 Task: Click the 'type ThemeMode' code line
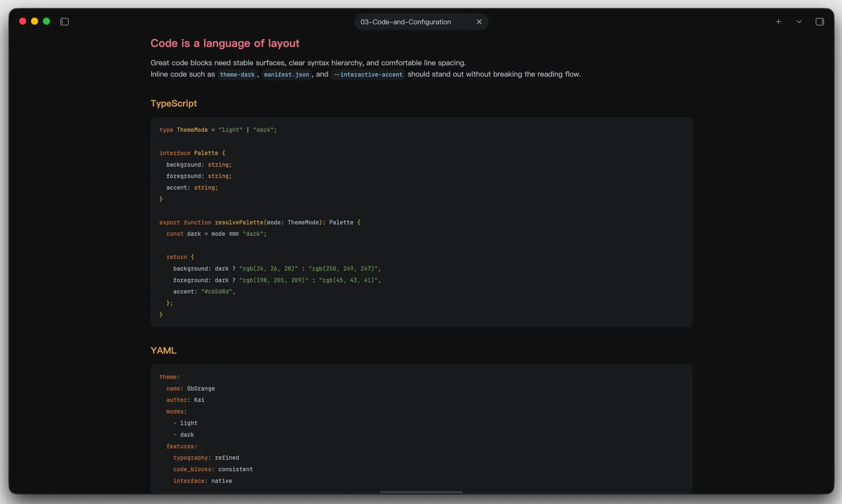[x=218, y=130]
